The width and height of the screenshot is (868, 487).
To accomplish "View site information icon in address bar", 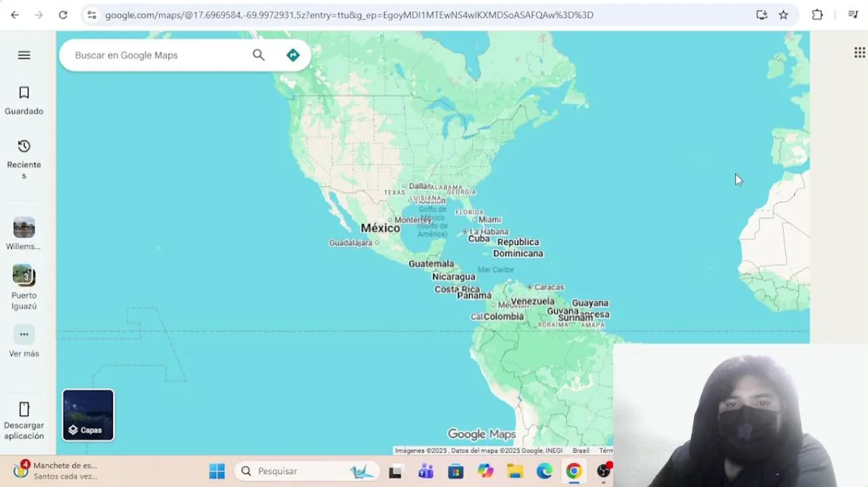I will click(x=92, y=15).
